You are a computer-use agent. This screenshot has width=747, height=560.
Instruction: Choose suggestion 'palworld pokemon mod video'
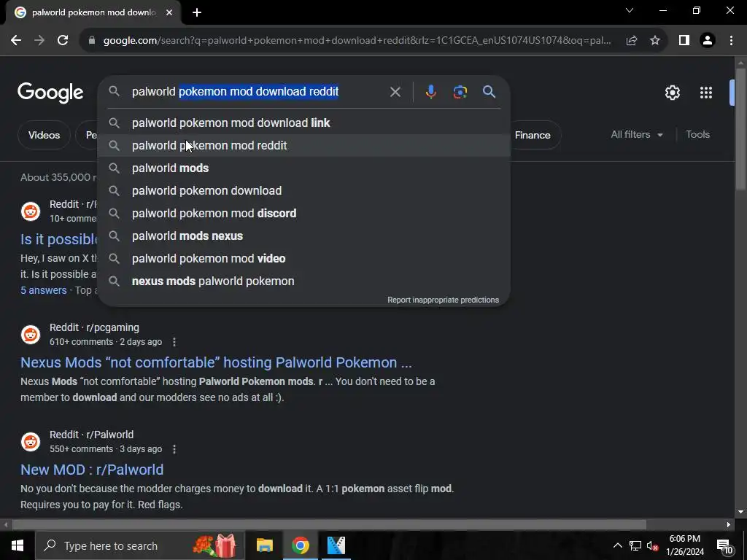(304, 259)
